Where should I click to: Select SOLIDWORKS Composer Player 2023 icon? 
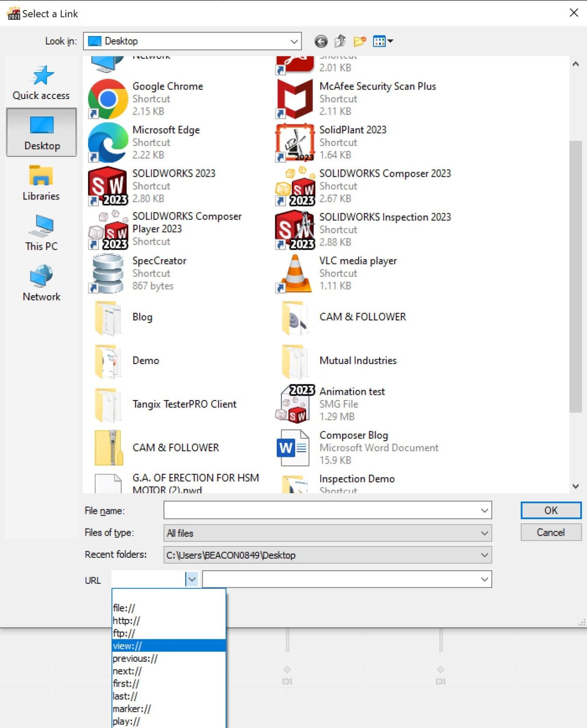coord(108,229)
